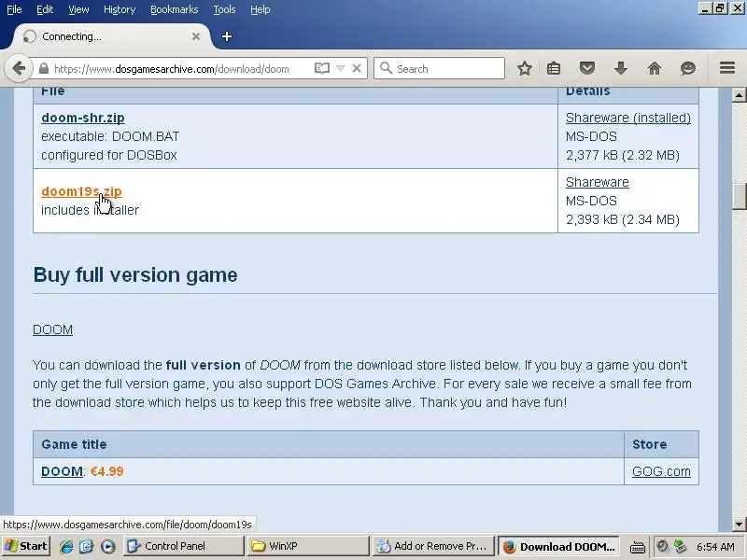Click 'executable: DOOM.BAT' text
This screenshot has width=747, height=560.
click(110, 136)
